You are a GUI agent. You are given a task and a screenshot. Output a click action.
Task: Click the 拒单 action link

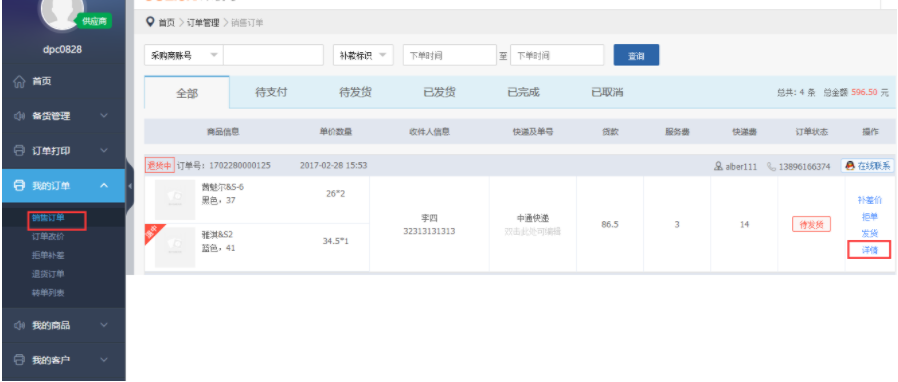(x=869, y=217)
